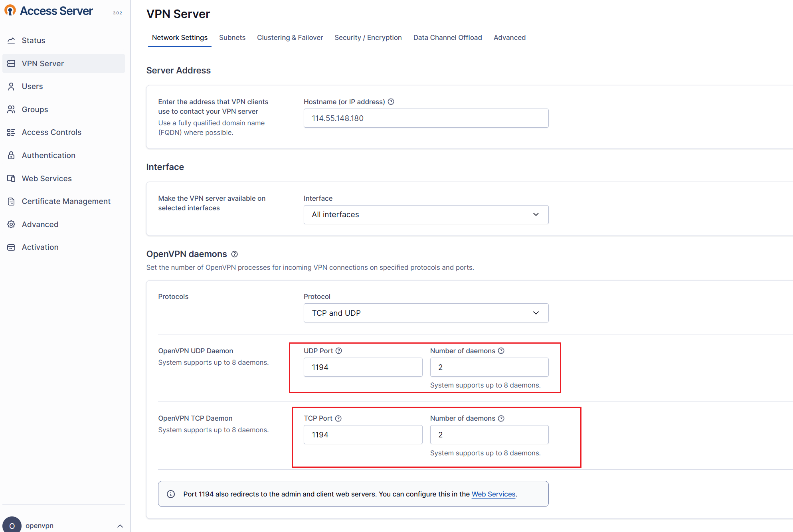Viewport: 793px width, 532px height.
Task: Click the Users person icon
Action: [11, 86]
